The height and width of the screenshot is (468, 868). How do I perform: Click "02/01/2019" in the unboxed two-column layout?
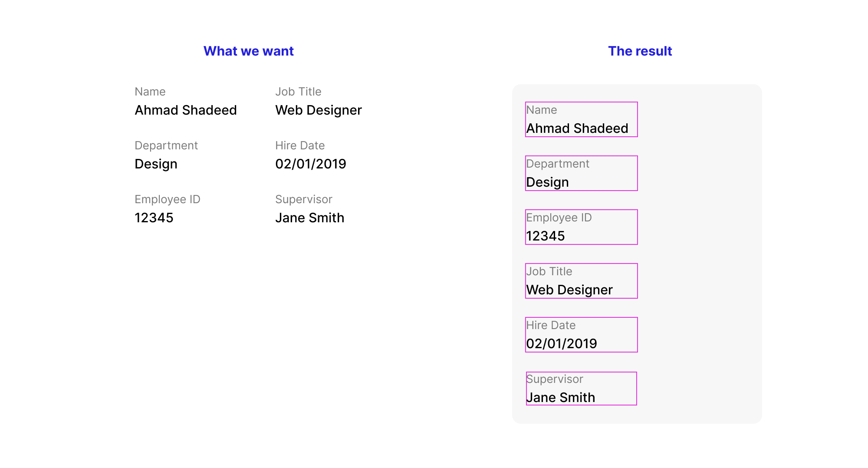[310, 164]
